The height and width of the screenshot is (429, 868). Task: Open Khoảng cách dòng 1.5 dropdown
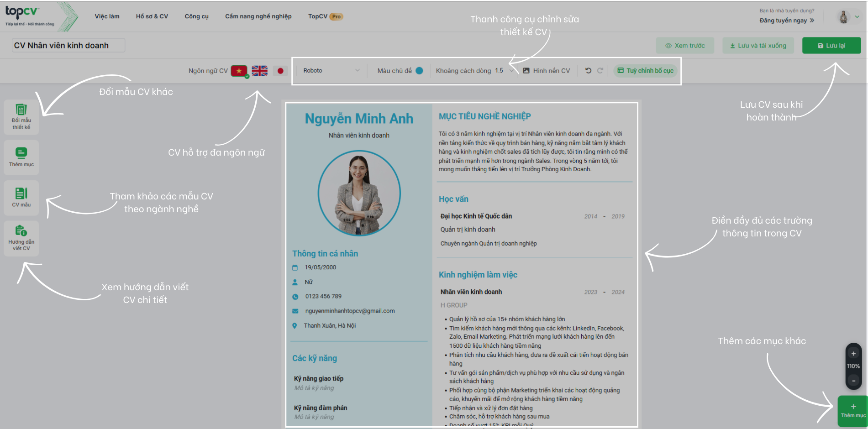point(475,71)
